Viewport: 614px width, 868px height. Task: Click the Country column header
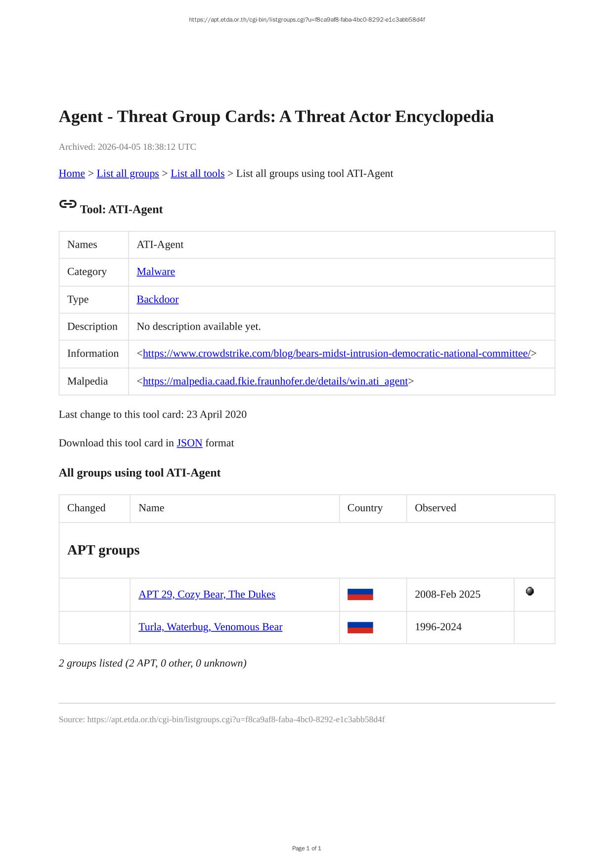click(365, 508)
